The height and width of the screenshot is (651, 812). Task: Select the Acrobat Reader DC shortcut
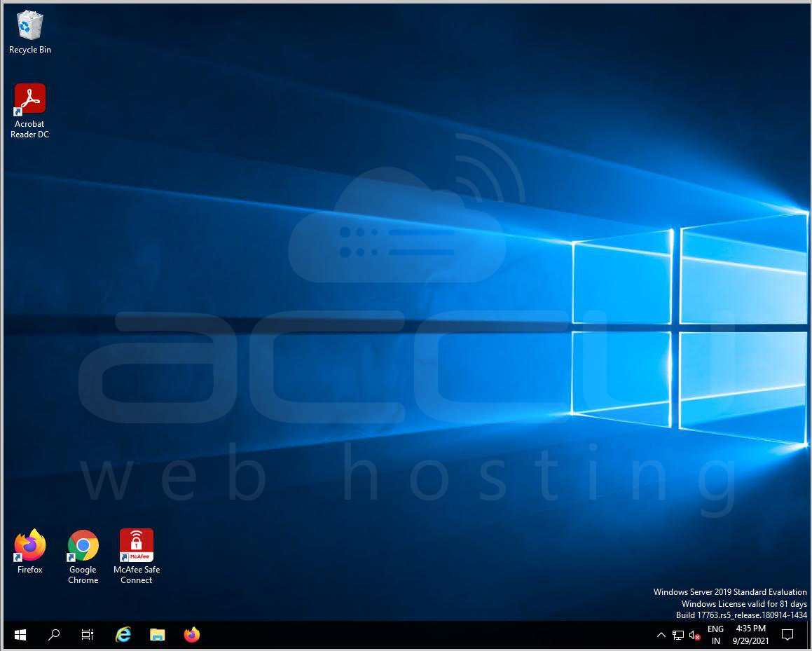pos(30,111)
